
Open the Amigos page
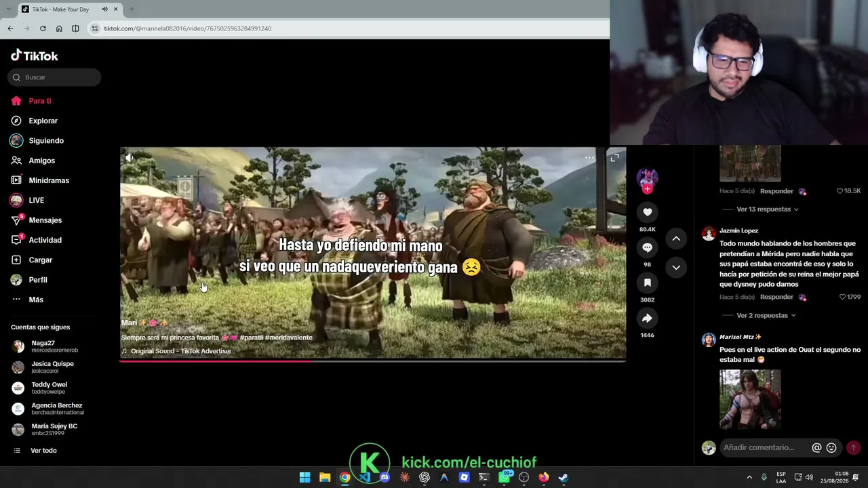(x=41, y=161)
